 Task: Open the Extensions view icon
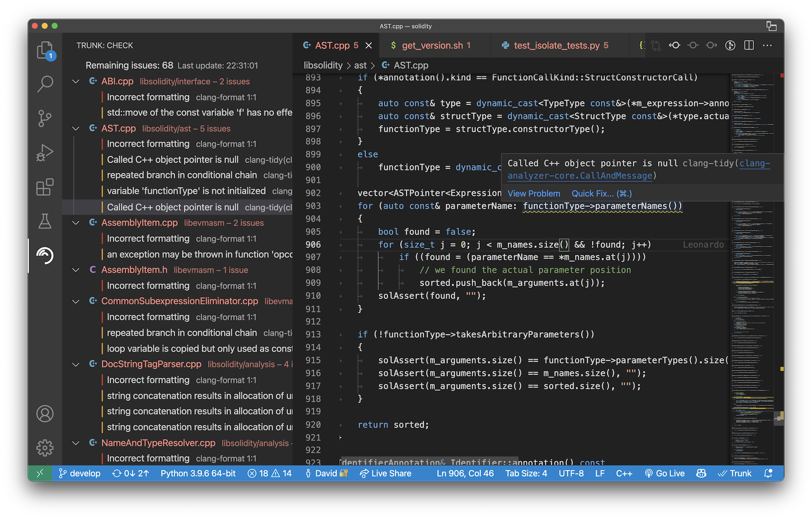(x=45, y=187)
